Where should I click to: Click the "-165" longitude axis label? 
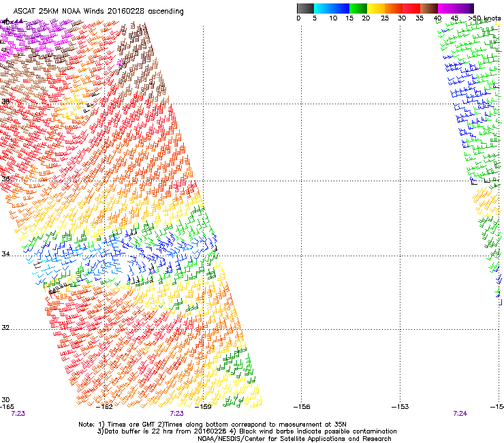(x=7, y=406)
